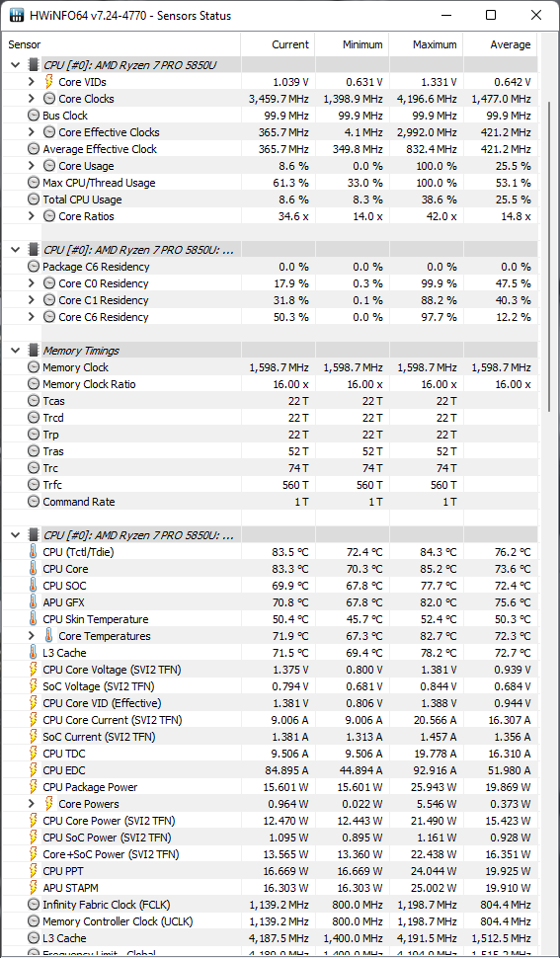Click the clock icon next to Bus Clock
The width and height of the screenshot is (560, 958).
click(34, 116)
